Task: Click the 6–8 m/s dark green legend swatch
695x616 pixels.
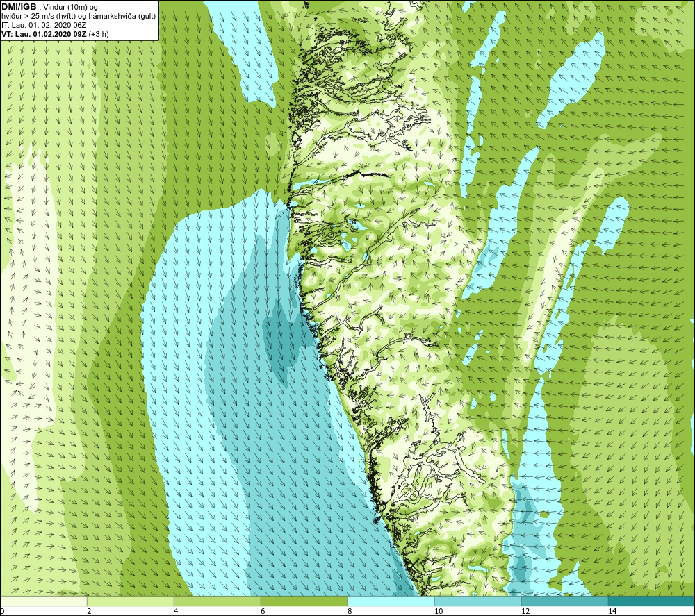Action: 304,601
